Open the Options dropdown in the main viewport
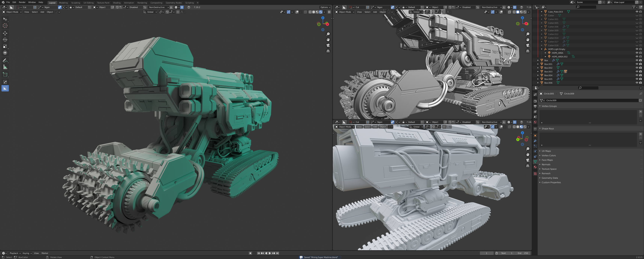Viewport: 644px width, 259px height. (325, 7)
